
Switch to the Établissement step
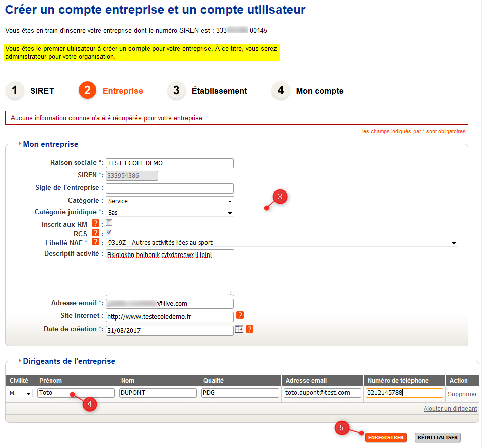tap(219, 91)
